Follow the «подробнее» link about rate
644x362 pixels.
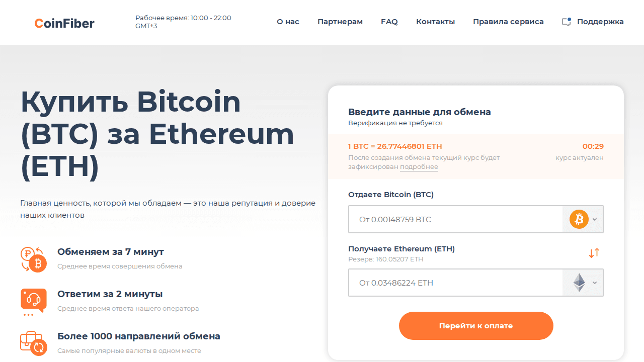[x=419, y=167]
